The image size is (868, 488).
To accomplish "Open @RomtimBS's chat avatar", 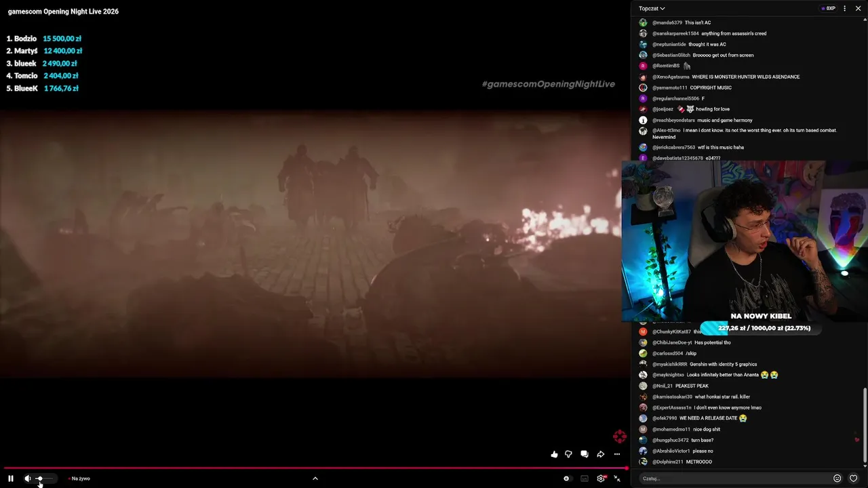I will click(644, 66).
